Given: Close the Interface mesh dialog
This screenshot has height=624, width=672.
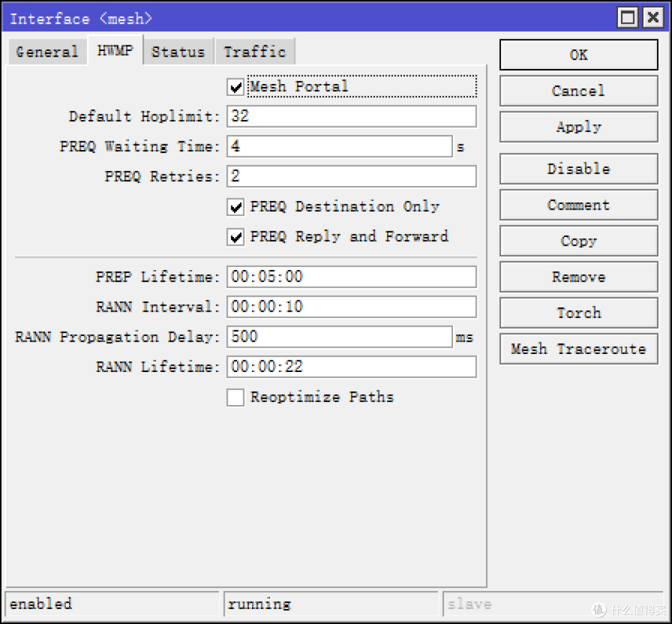Looking at the screenshot, I should [653, 18].
